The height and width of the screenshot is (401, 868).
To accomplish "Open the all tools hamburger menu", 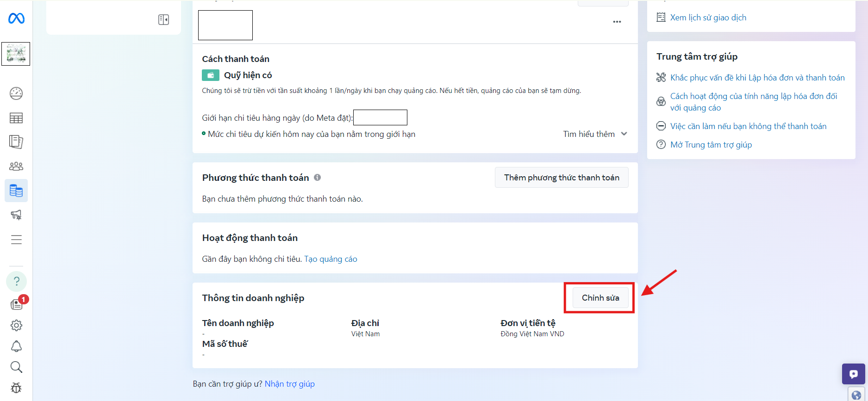I will click(16, 240).
